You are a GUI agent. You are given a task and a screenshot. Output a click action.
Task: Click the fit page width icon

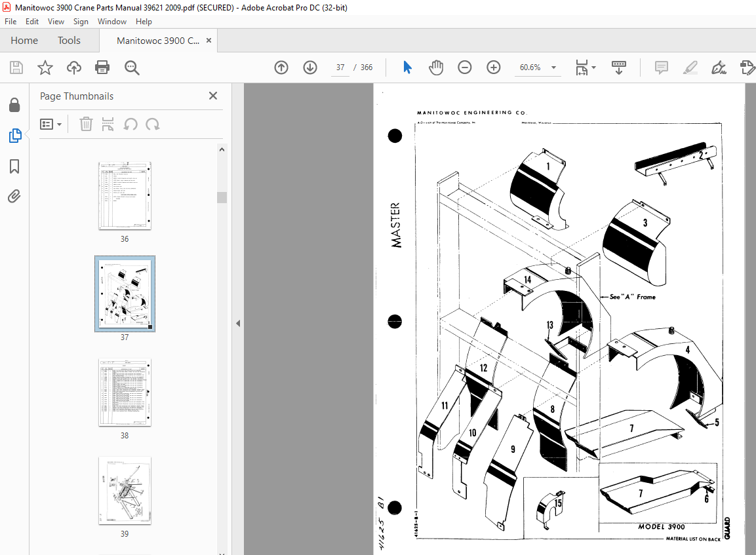pos(582,67)
